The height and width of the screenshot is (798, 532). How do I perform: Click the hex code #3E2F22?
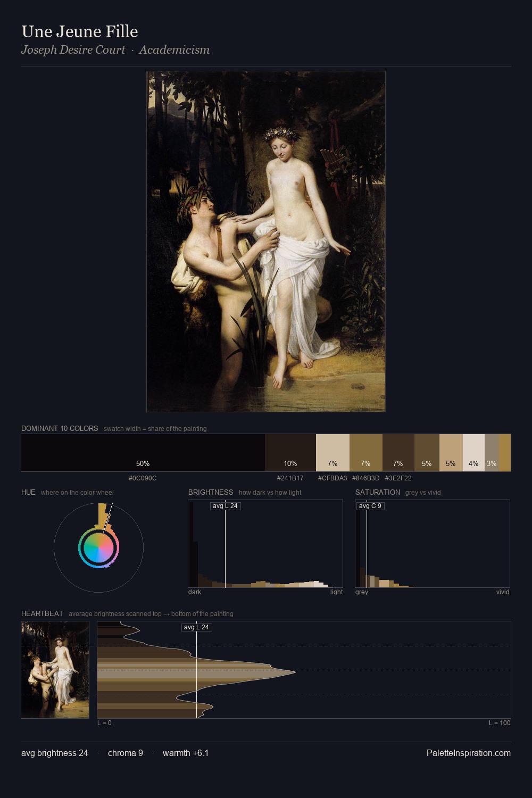tap(398, 478)
